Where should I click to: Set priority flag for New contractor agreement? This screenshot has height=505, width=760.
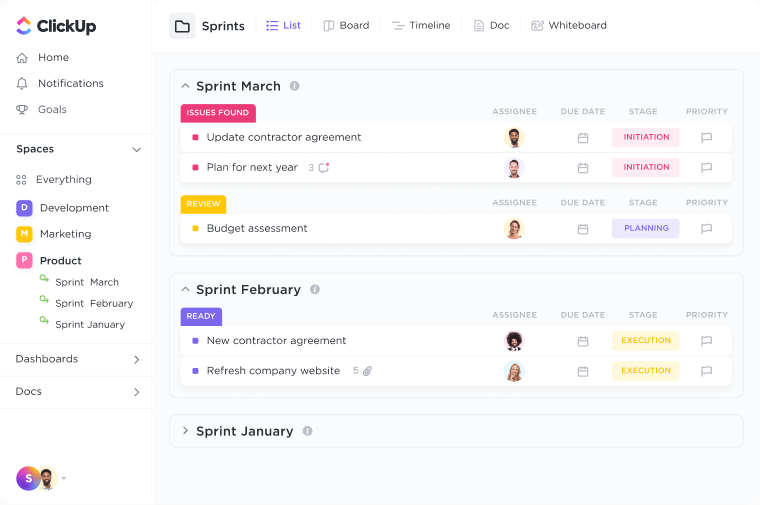pyautogui.click(x=706, y=341)
